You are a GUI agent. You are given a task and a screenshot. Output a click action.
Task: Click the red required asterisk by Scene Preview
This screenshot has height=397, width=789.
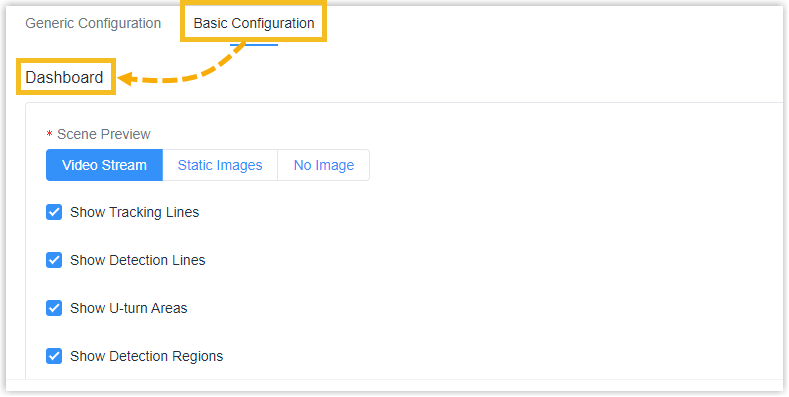click(x=49, y=134)
